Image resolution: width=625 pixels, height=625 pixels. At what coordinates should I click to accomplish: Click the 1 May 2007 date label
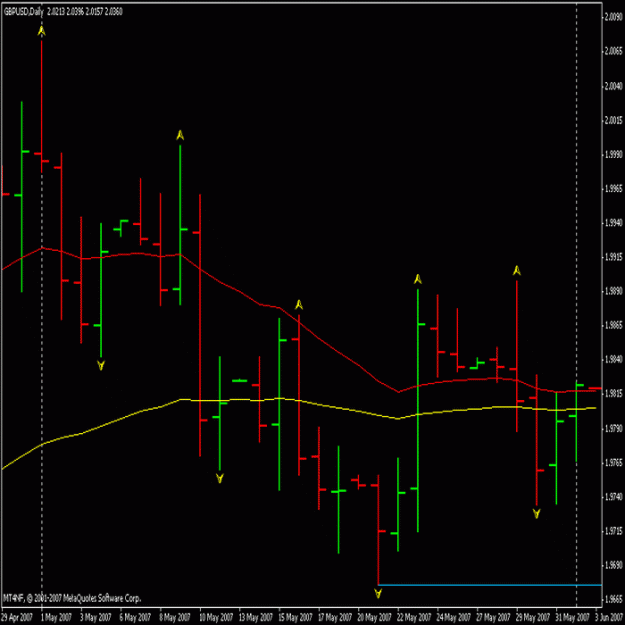[x=56, y=618]
